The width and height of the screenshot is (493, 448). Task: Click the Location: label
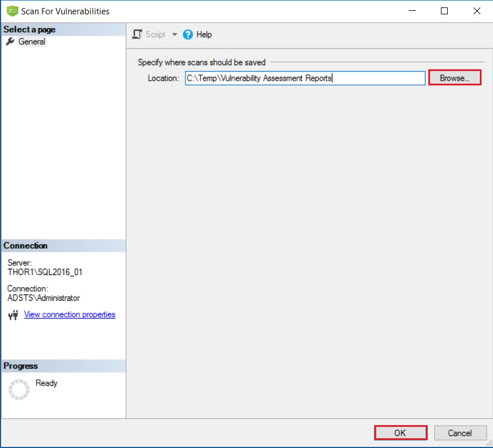pos(164,78)
